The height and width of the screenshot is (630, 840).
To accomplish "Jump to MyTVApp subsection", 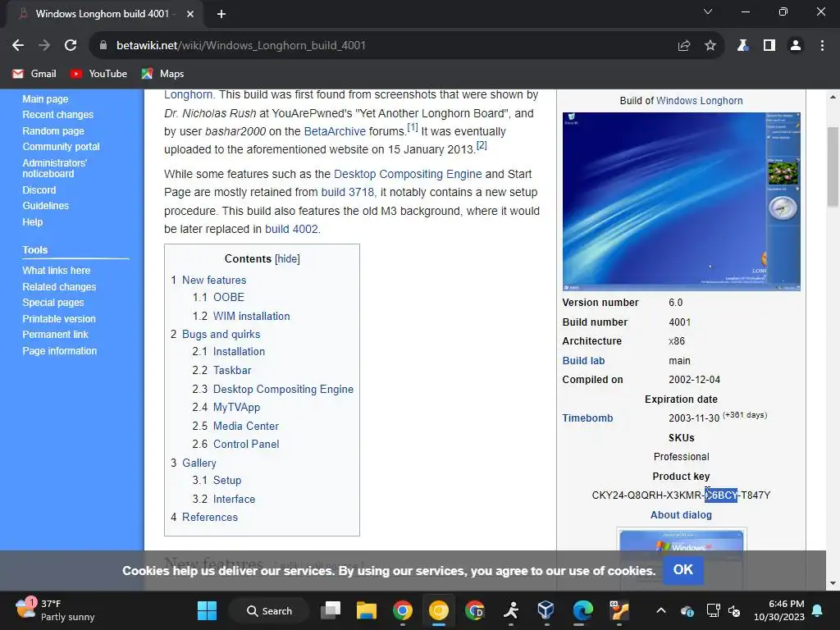I will 236,408.
